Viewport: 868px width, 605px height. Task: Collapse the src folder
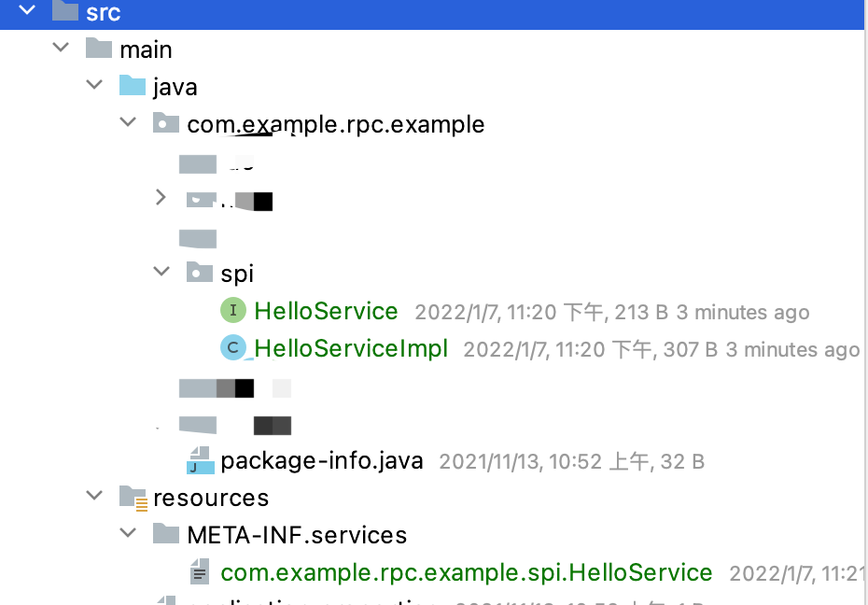coord(27,12)
